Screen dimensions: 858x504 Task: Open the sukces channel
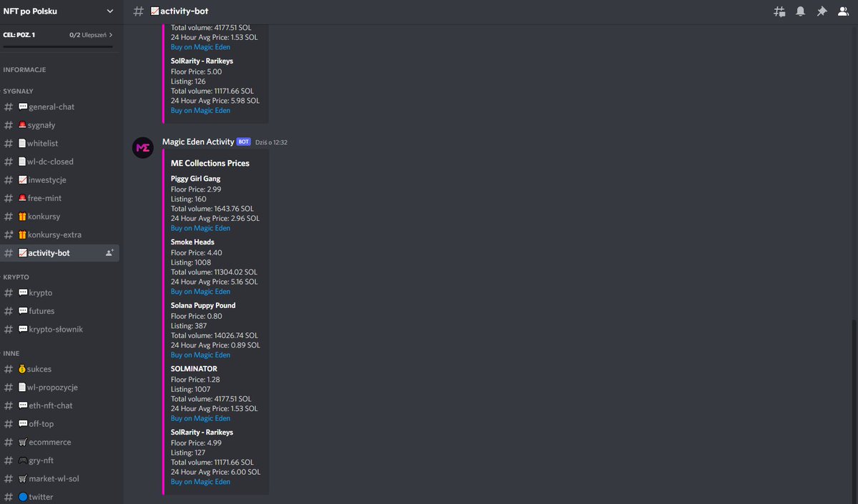pyautogui.click(x=60, y=369)
